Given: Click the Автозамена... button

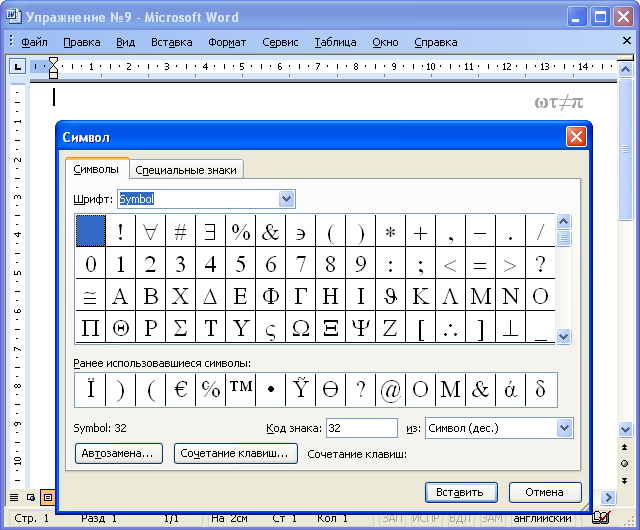Looking at the screenshot, I should coord(119,453).
